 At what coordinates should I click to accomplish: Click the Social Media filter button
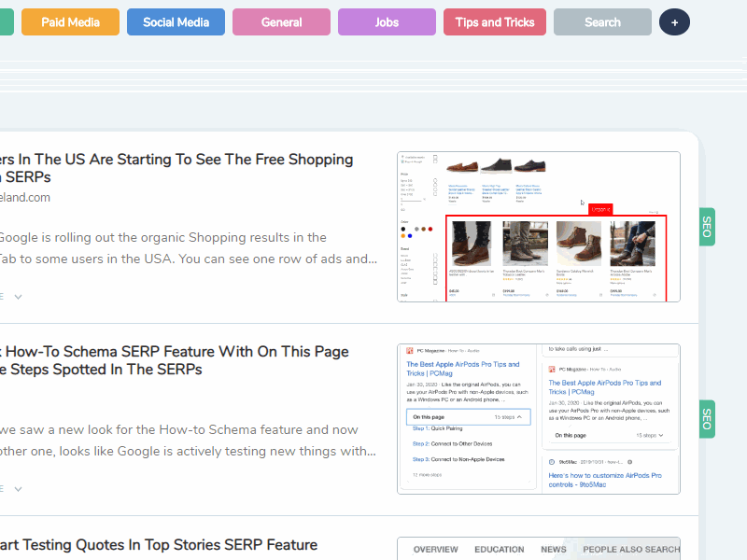tap(176, 21)
